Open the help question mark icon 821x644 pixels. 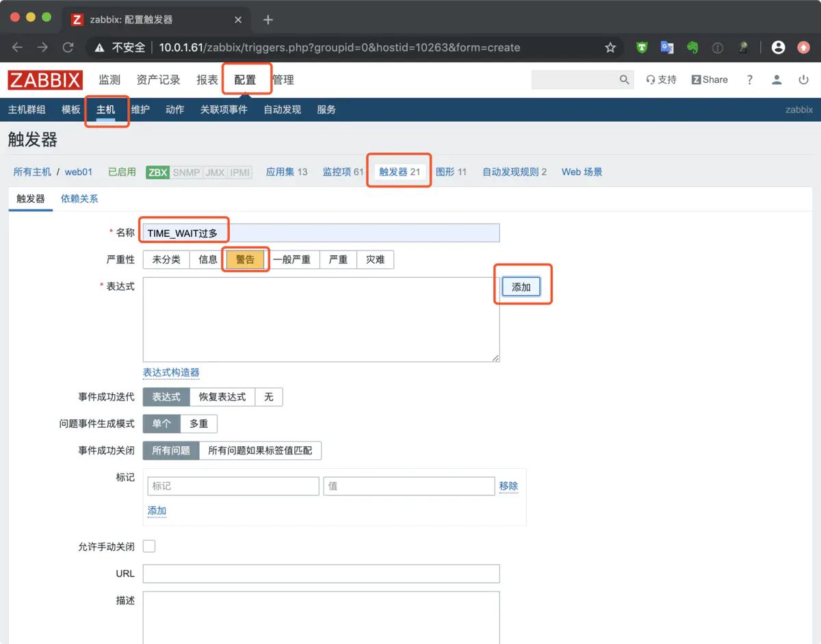tap(750, 79)
